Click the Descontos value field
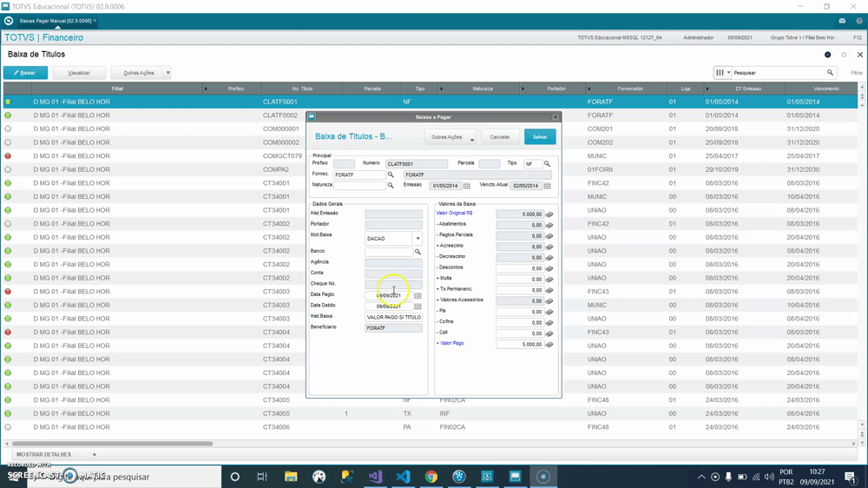The image size is (868, 488). [x=520, y=268]
